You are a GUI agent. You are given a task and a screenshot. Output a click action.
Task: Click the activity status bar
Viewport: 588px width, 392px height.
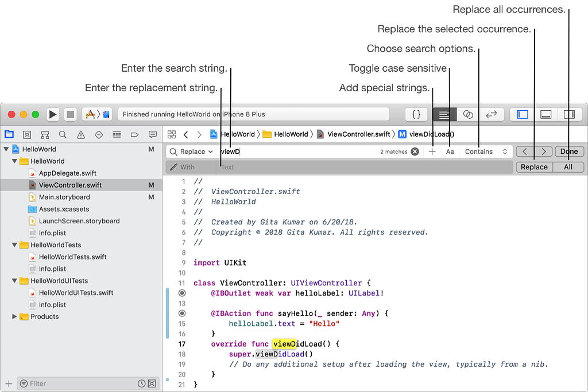pyautogui.click(x=253, y=114)
